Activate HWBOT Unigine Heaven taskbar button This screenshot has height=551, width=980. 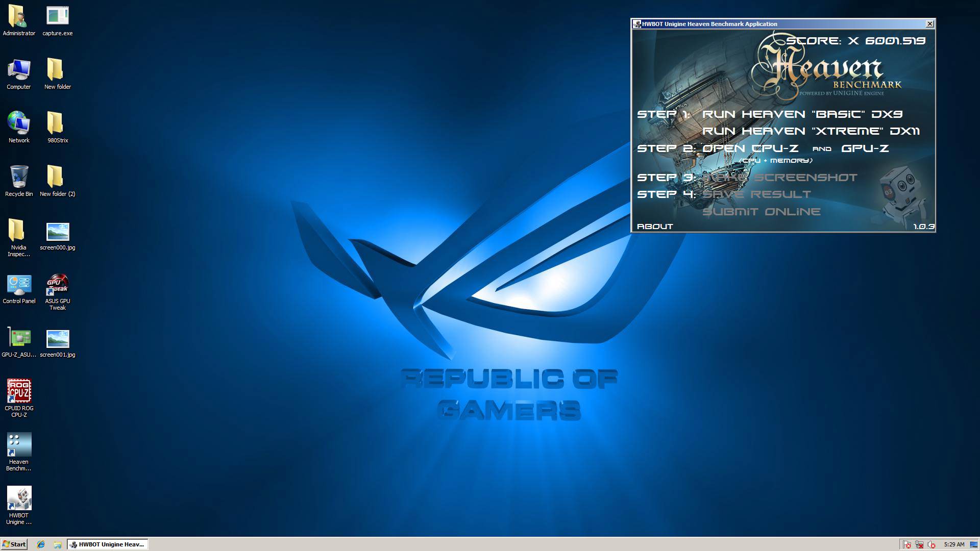click(108, 544)
